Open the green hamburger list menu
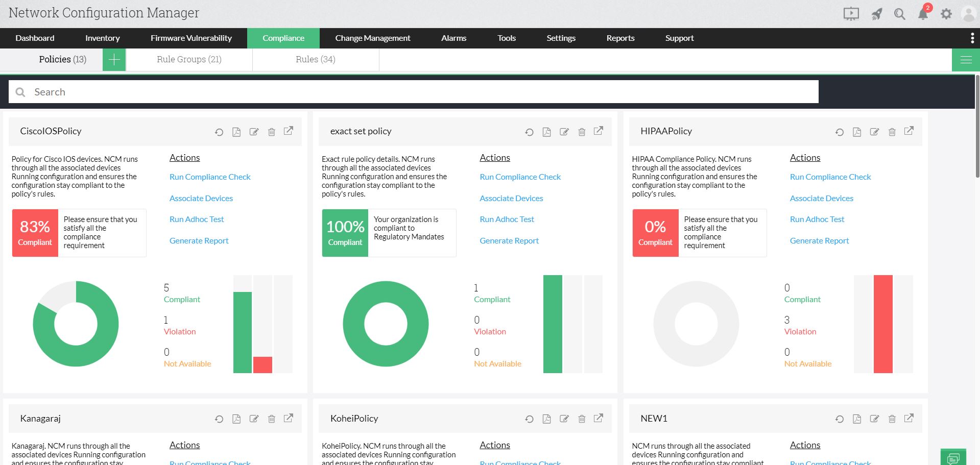This screenshot has height=465, width=980. 966,60
